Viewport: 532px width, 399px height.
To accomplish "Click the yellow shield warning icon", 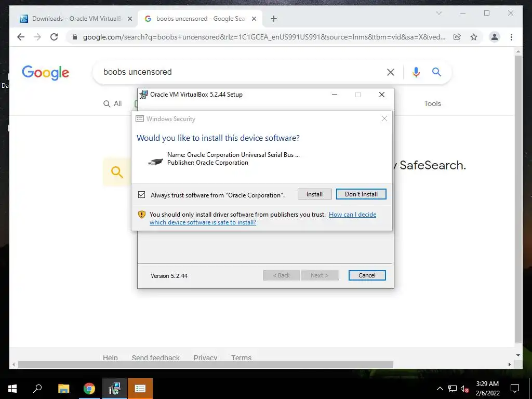I will pyautogui.click(x=141, y=215).
